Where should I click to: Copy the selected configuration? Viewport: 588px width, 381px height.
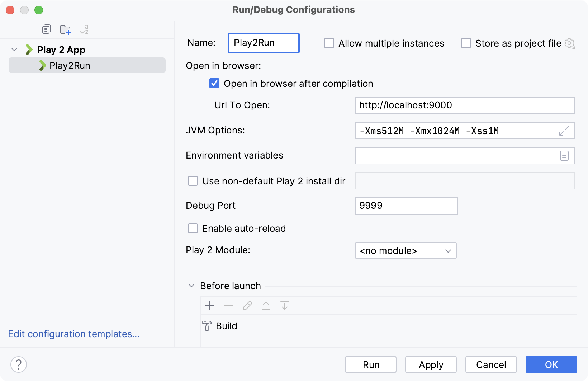[x=46, y=29]
